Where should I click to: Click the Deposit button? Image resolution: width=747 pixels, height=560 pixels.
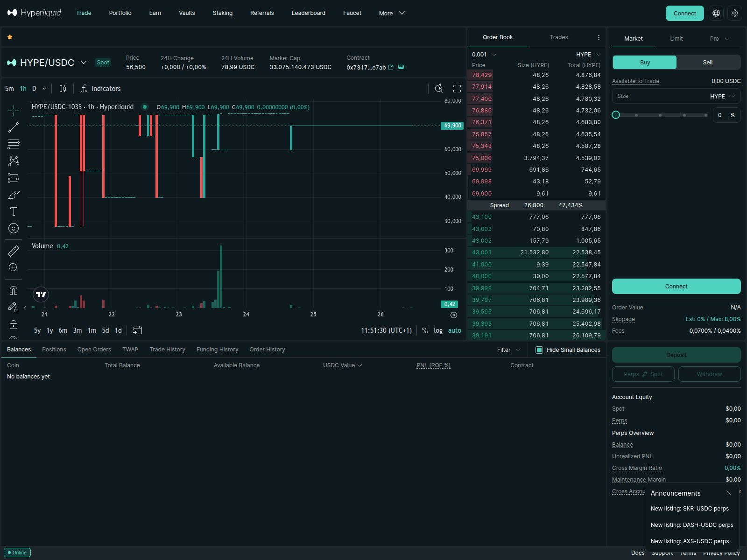[x=677, y=355]
